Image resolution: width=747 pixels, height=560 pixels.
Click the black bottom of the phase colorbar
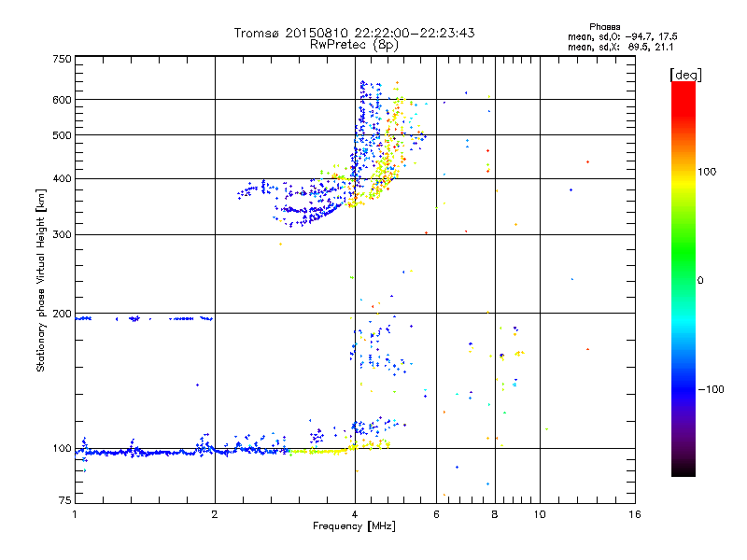click(x=684, y=469)
